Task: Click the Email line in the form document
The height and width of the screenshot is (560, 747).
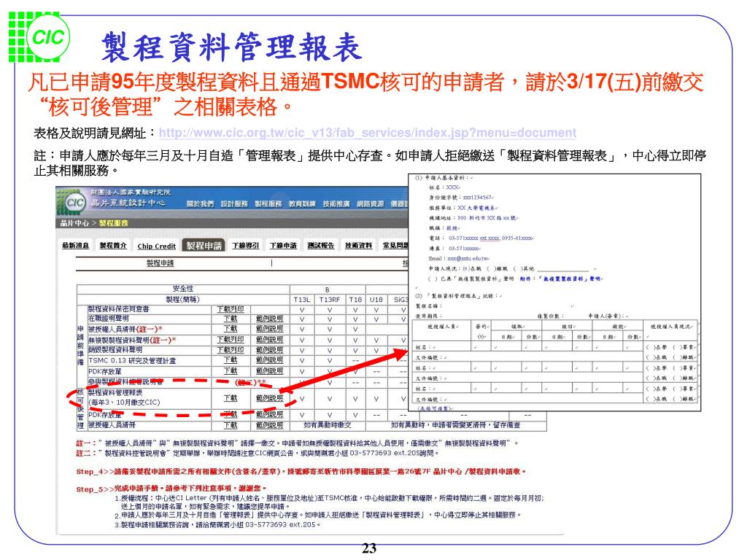Action: coord(460,259)
